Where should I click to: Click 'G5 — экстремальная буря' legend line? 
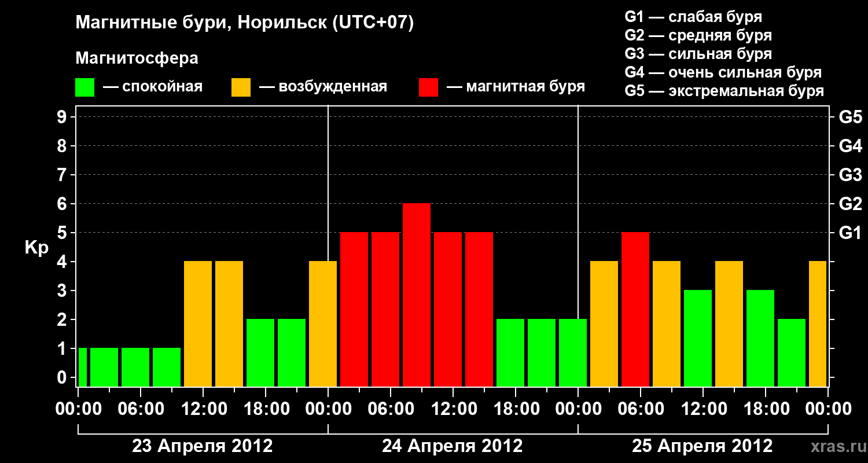click(x=724, y=91)
